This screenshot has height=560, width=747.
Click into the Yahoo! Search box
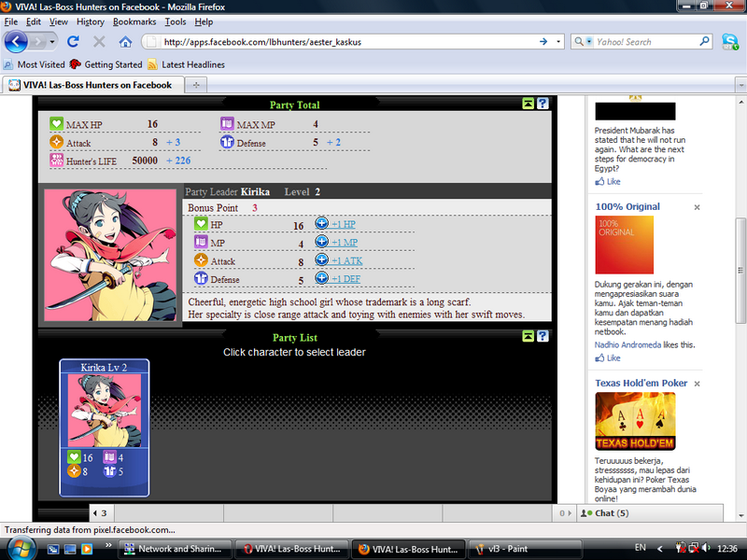coord(645,41)
